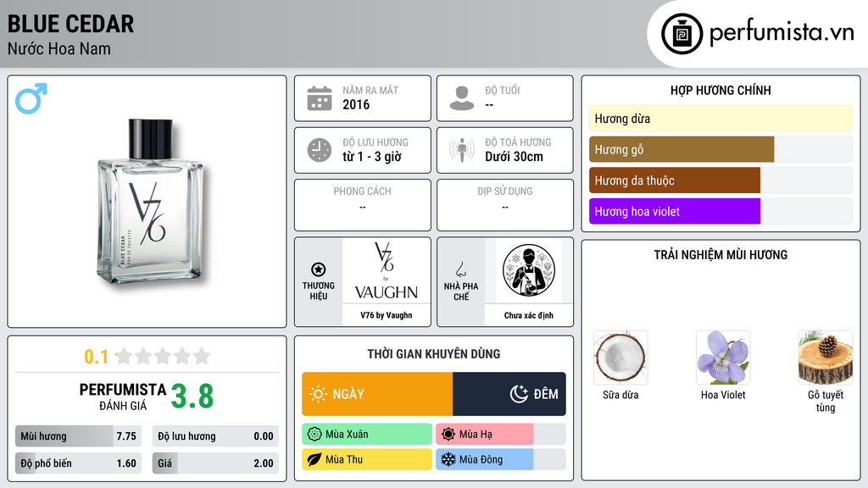This screenshot has height=488, width=868.
Task: Click the Hương dừa accord bar
Action: [x=721, y=119]
